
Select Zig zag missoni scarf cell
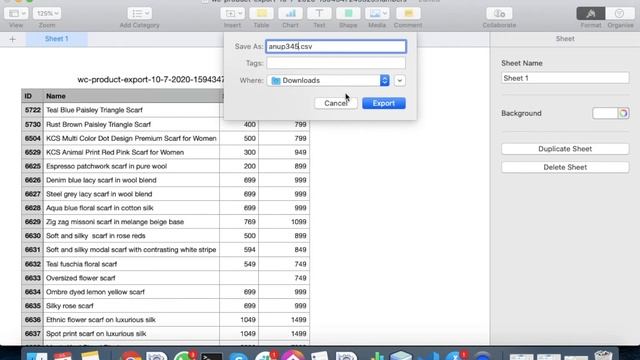point(131,222)
